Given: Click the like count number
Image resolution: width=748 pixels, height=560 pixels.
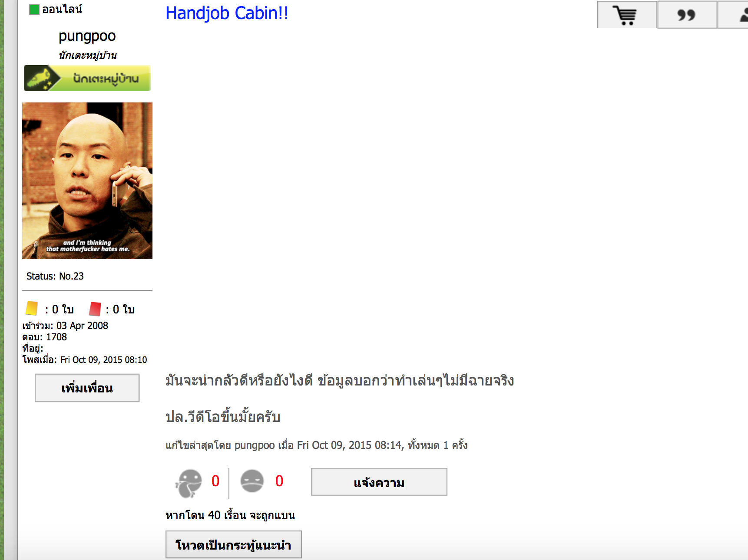Looking at the screenshot, I should tap(215, 481).
